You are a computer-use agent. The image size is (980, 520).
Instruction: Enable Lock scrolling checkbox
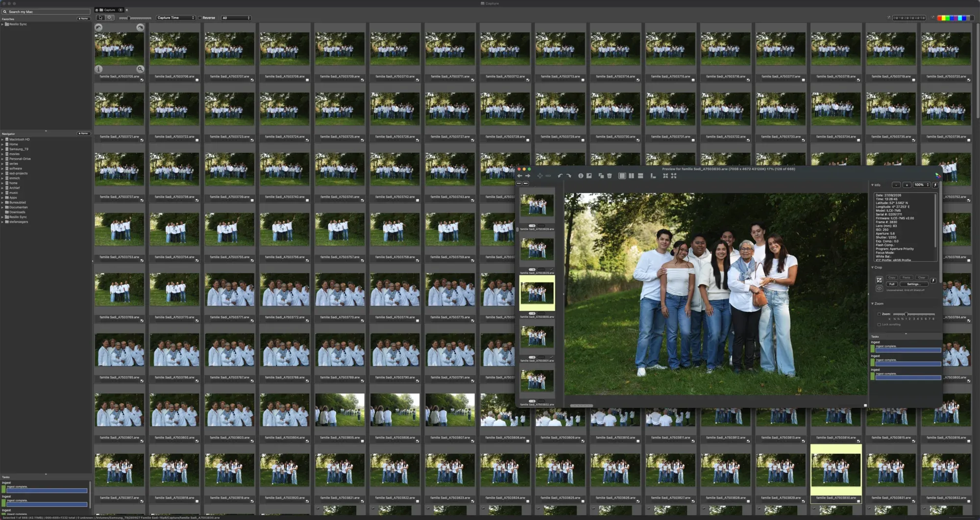point(879,325)
